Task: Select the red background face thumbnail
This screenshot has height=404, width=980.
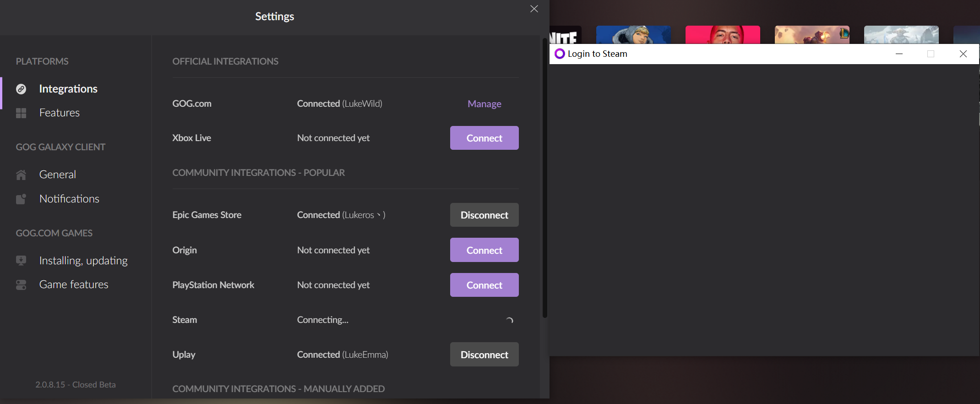Action: click(723, 35)
